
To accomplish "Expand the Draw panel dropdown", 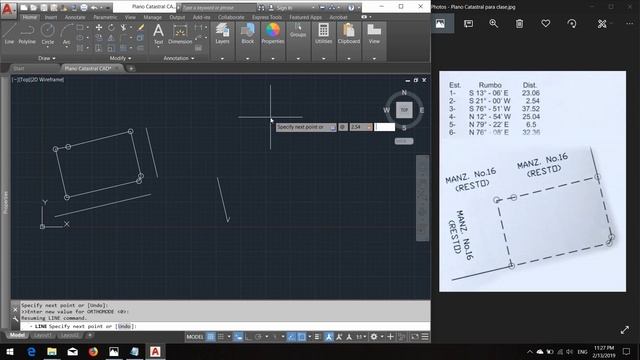I will tap(47, 58).
